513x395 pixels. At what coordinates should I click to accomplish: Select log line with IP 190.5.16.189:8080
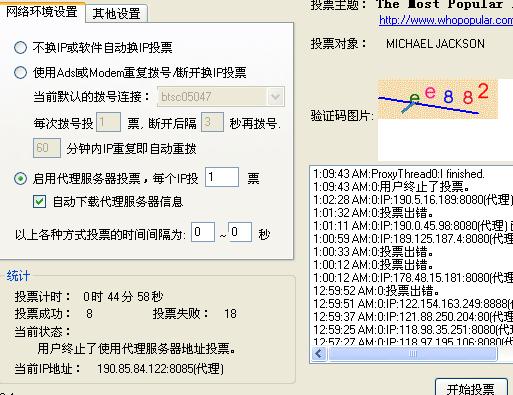pos(413,200)
